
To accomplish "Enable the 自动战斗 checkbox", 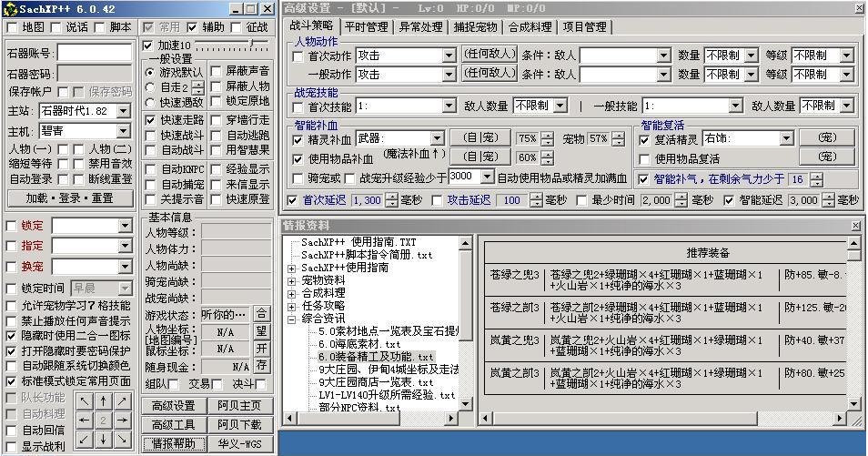I will [x=150, y=150].
